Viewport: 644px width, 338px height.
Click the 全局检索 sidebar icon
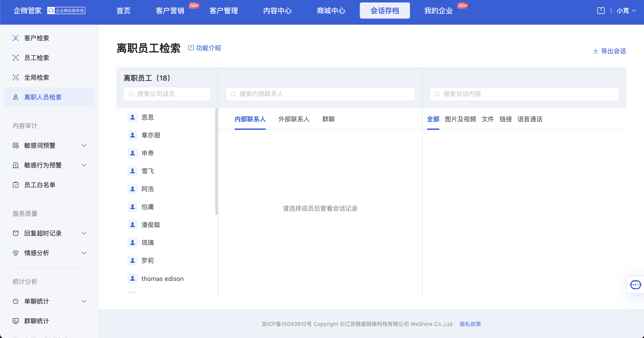point(16,77)
